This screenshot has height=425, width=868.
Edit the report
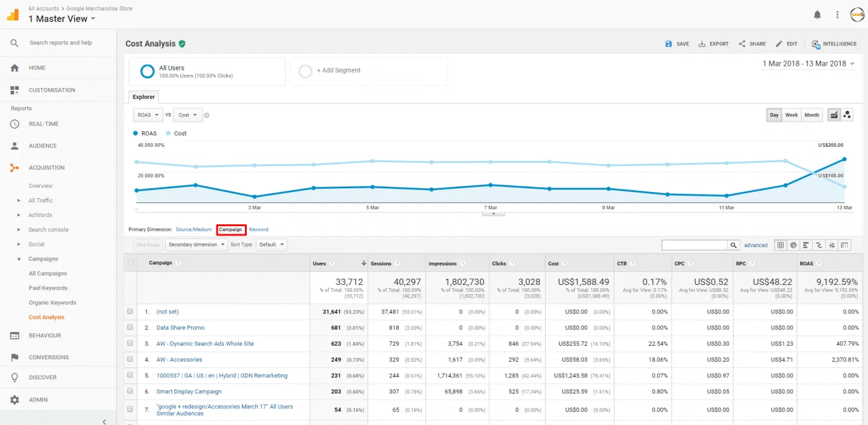(786, 44)
